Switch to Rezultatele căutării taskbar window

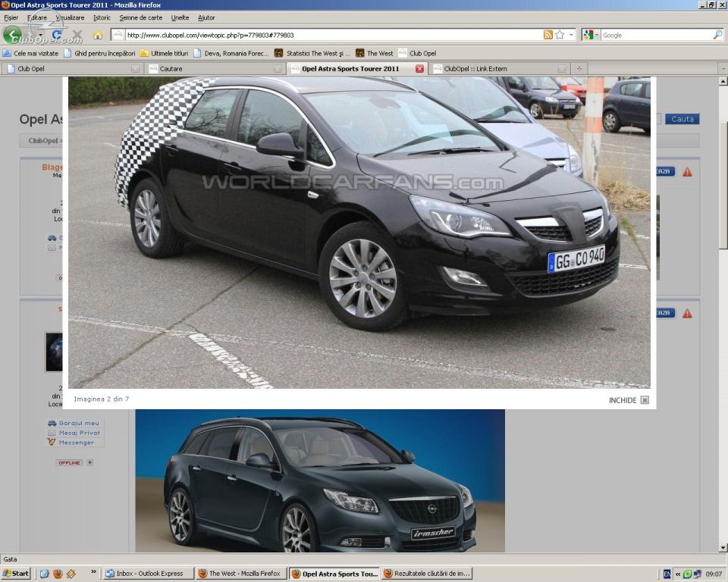coord(427,574)
